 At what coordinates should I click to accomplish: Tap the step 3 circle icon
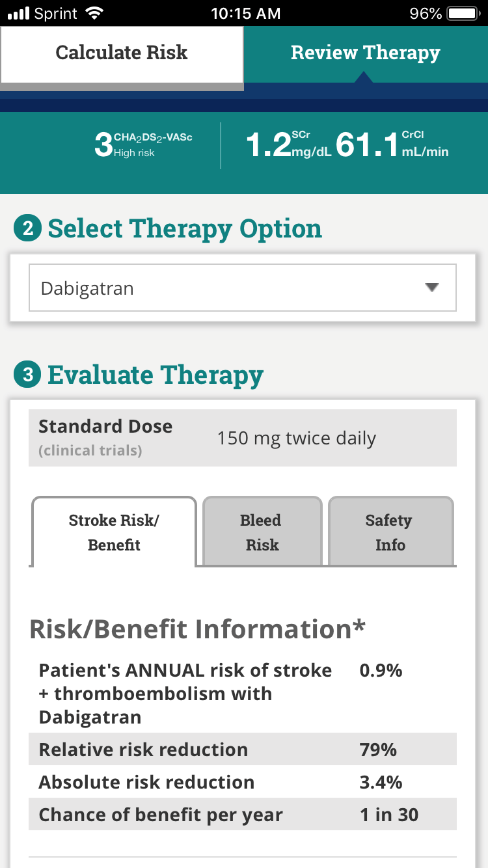[x=27, y=375]
